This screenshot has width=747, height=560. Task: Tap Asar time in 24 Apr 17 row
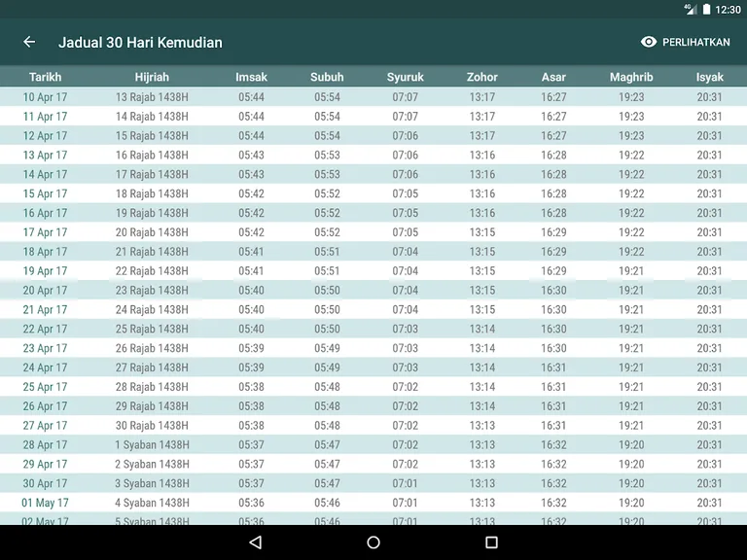click(553, 367)
